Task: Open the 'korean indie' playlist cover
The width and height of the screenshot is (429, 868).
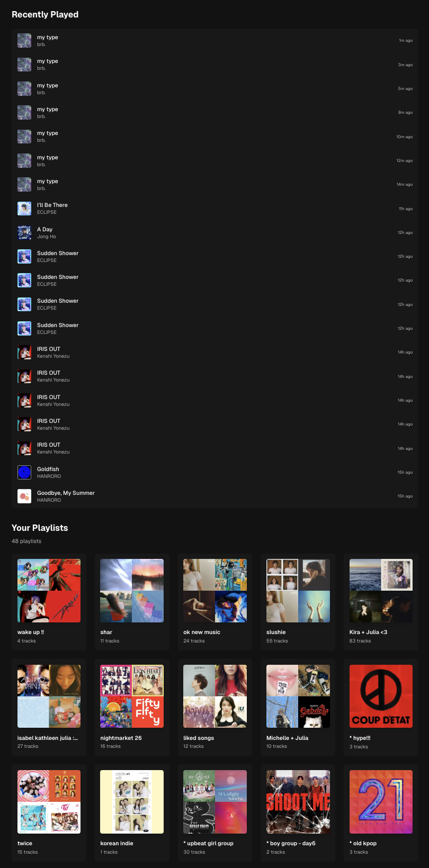Action: (x=132, y=802)
